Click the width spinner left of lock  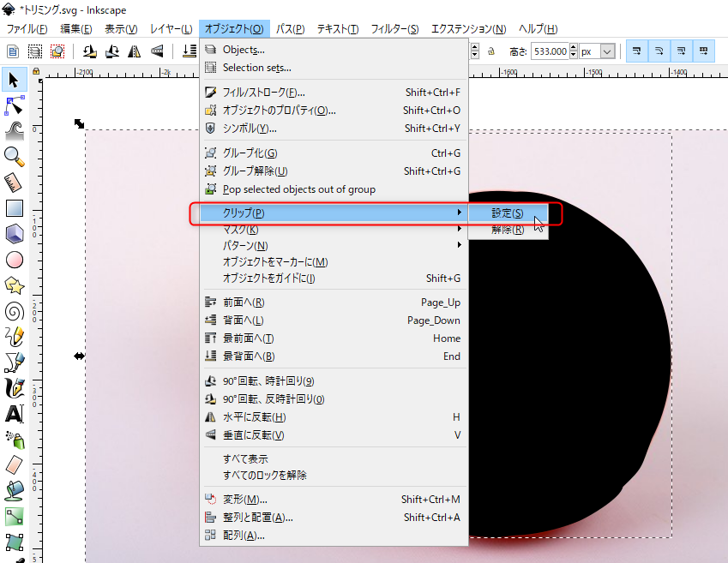(x=474, y=51)
